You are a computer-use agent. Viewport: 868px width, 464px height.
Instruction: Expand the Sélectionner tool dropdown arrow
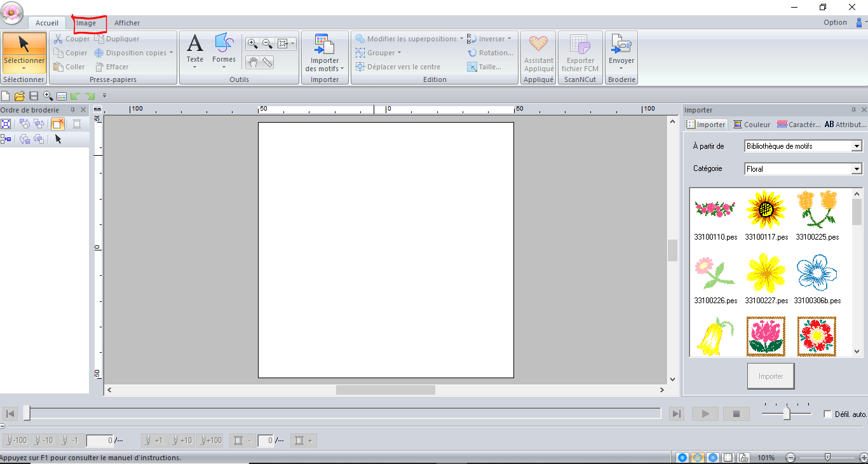click(24, 69)
